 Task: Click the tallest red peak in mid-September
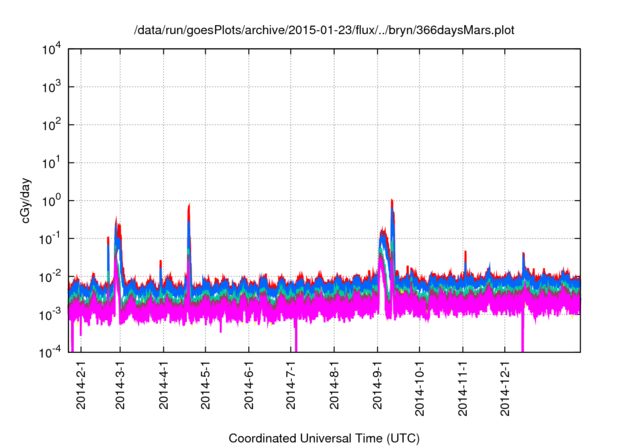[392, 200]
